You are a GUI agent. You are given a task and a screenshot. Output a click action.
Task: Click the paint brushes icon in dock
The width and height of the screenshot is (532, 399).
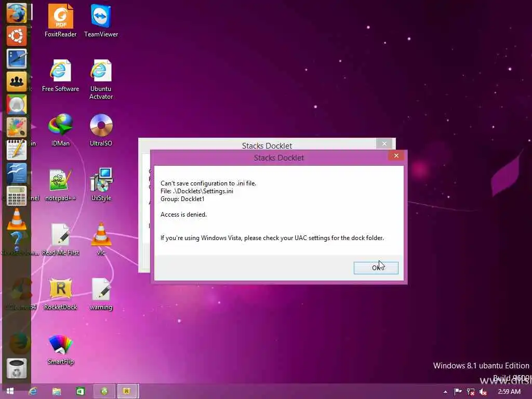coord(16,127)
